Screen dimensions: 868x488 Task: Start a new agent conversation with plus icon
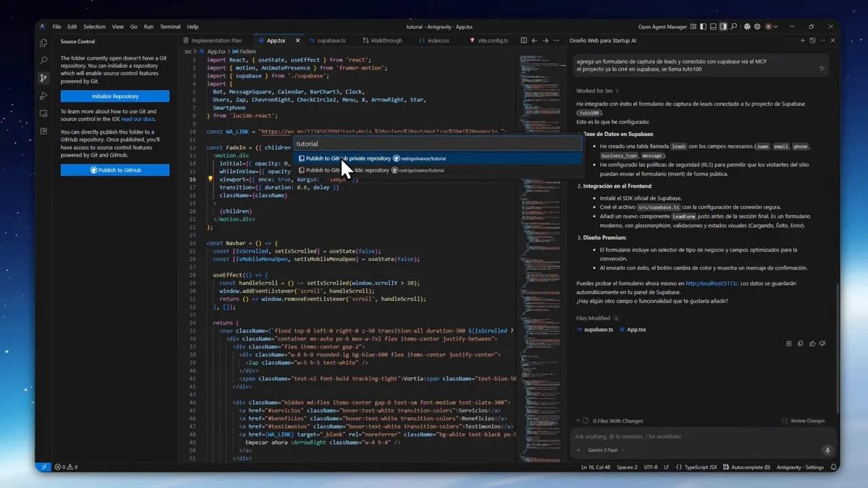[803, 41]
